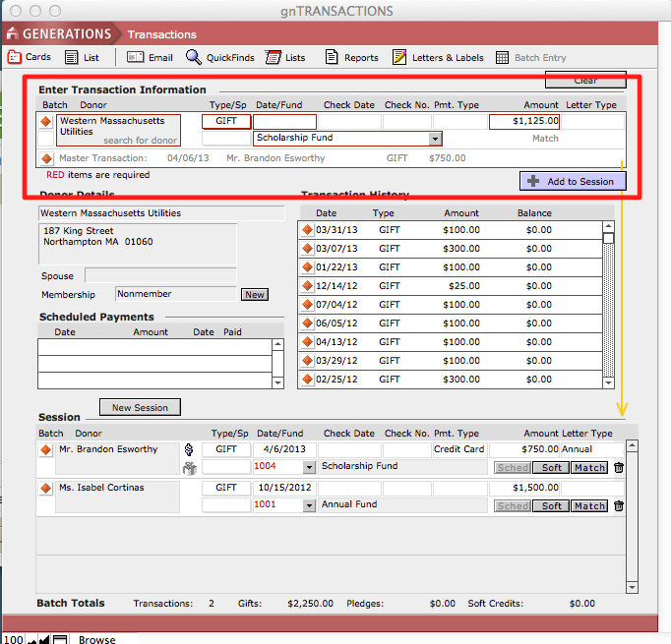Expand the Scholarship Fund dropdown in entry area
The width and height of the screenshot is (671, 644).
coord(434,139)
